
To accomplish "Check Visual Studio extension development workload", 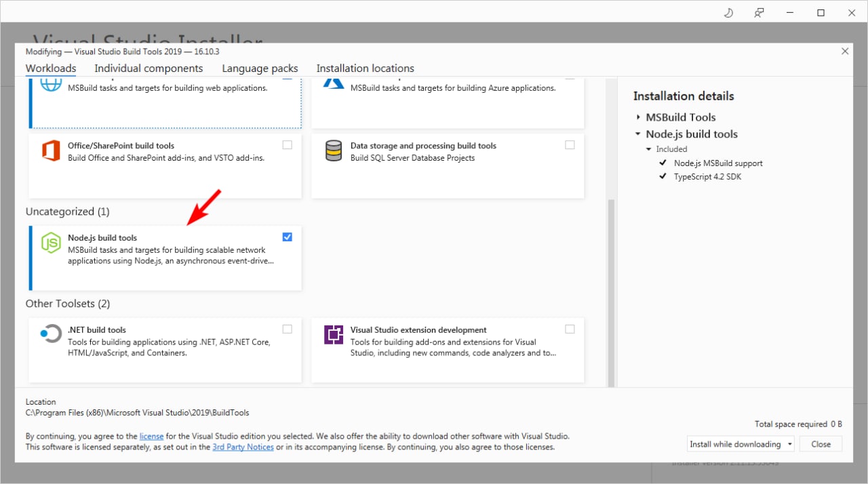I will pos(570,329).
